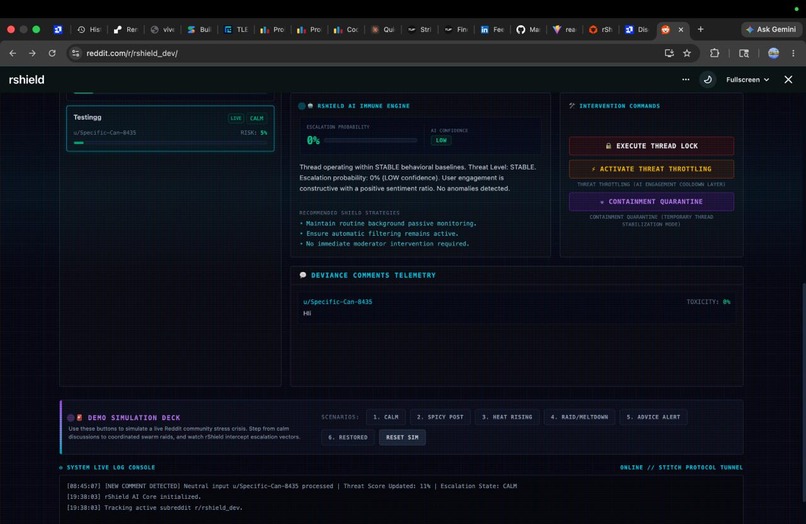This screenshot has height=524, width=806.
Task: Toggle dark mode moon icon
Action: [x=708, y=80]
